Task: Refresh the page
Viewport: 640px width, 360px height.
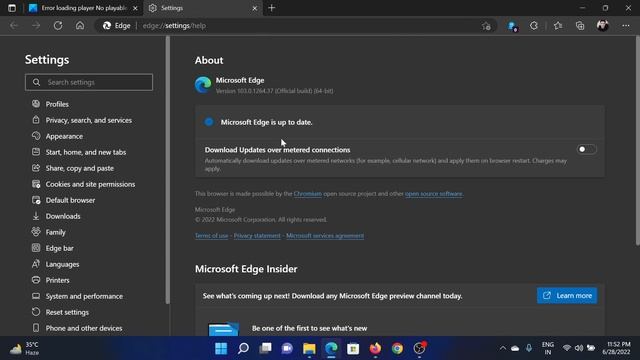Action: (58, 26)
